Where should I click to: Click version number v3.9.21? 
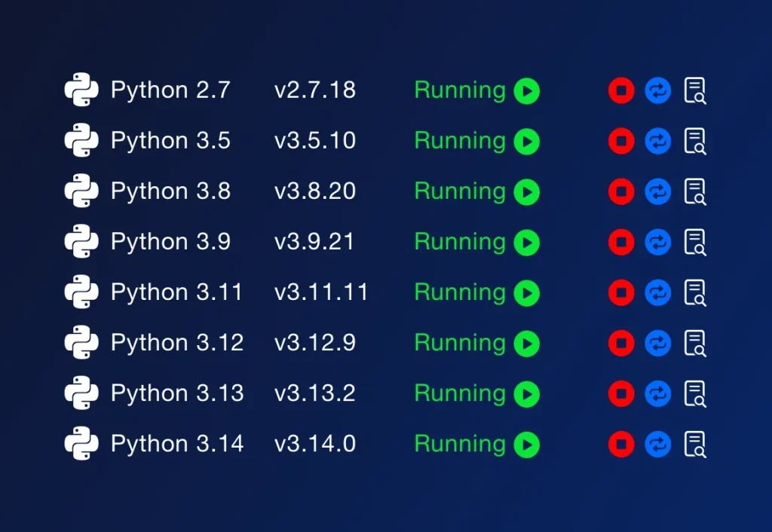point(314,242)
